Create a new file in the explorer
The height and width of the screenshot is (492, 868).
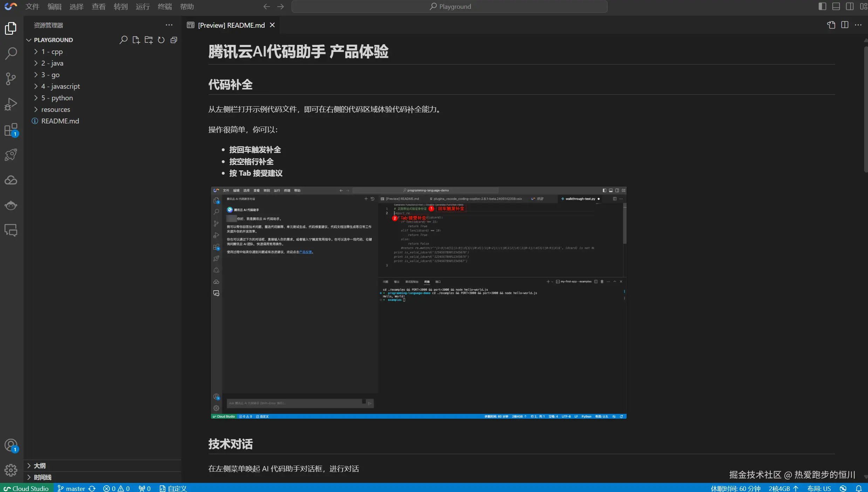click(x=136, y=40)
